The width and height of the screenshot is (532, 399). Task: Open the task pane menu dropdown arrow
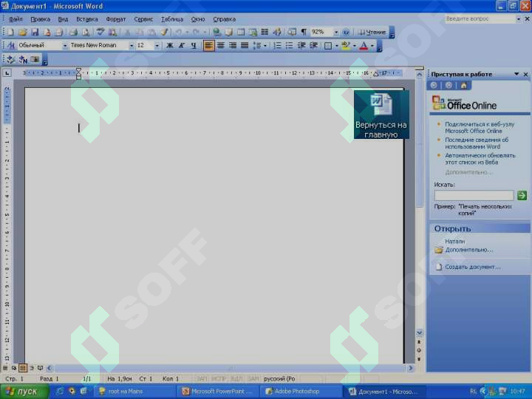(516, 74)
